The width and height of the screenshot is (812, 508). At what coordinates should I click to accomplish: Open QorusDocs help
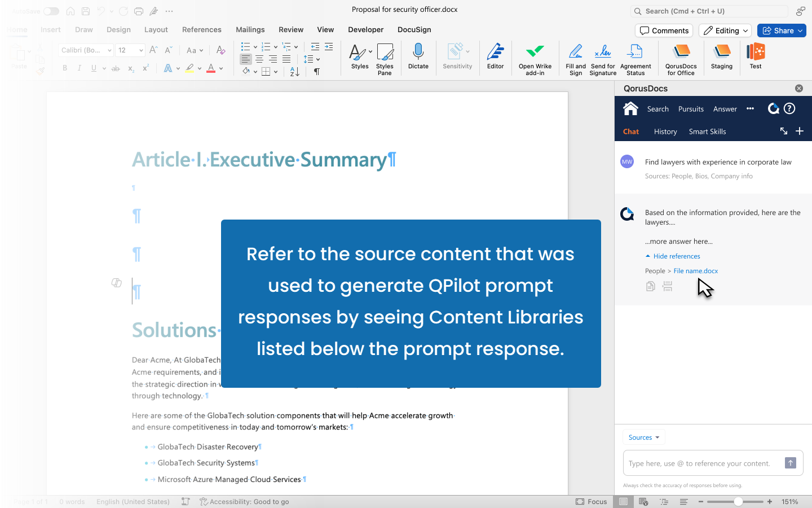[789, 108]
